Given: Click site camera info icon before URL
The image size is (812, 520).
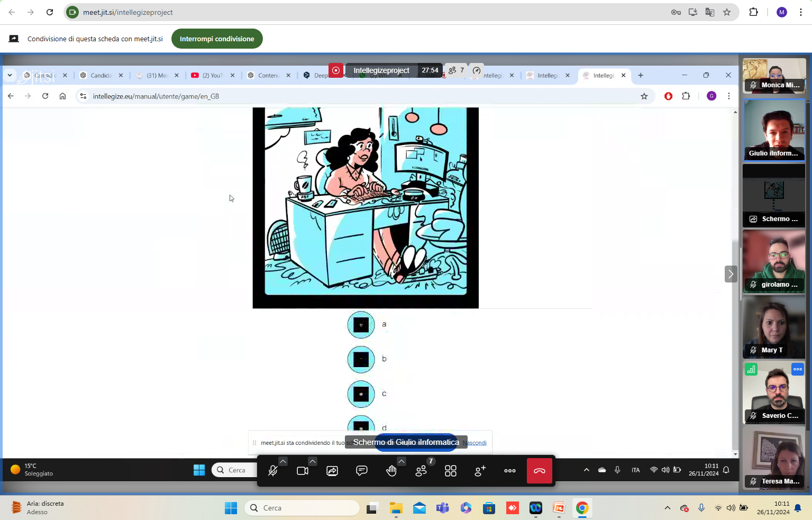Looking at the screenshot, I should 73,12.
